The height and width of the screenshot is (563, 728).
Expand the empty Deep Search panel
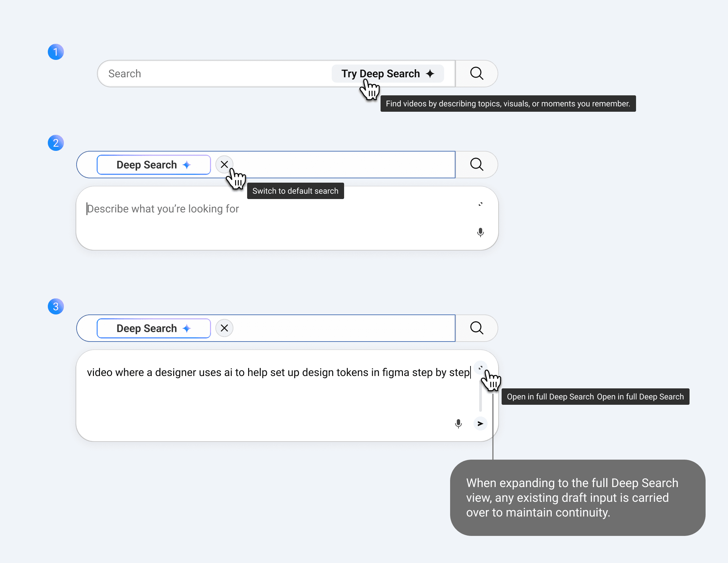tap(481, 204)
